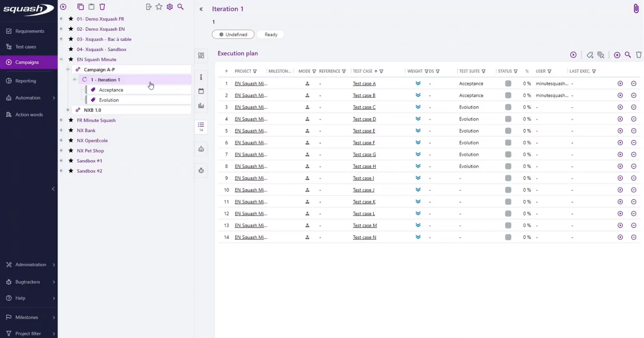The width and height of the screenshot is (644, 338).
Task: Run the execution plan with the play icon
Action: pos(573,55)
